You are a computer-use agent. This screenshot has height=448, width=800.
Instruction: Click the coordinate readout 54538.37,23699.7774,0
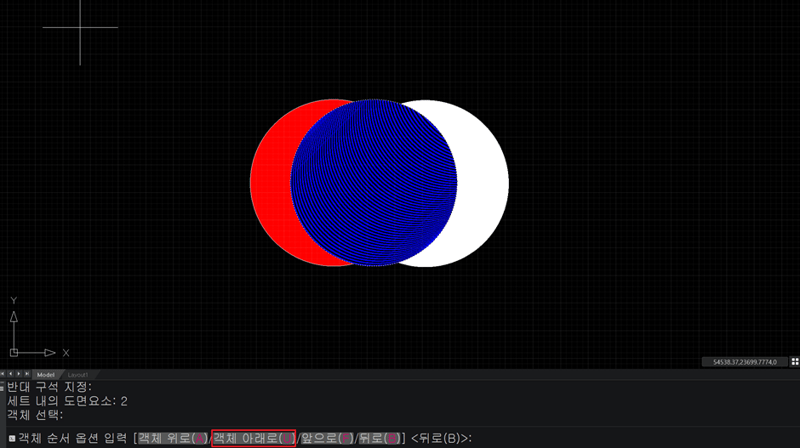(744, 362)
